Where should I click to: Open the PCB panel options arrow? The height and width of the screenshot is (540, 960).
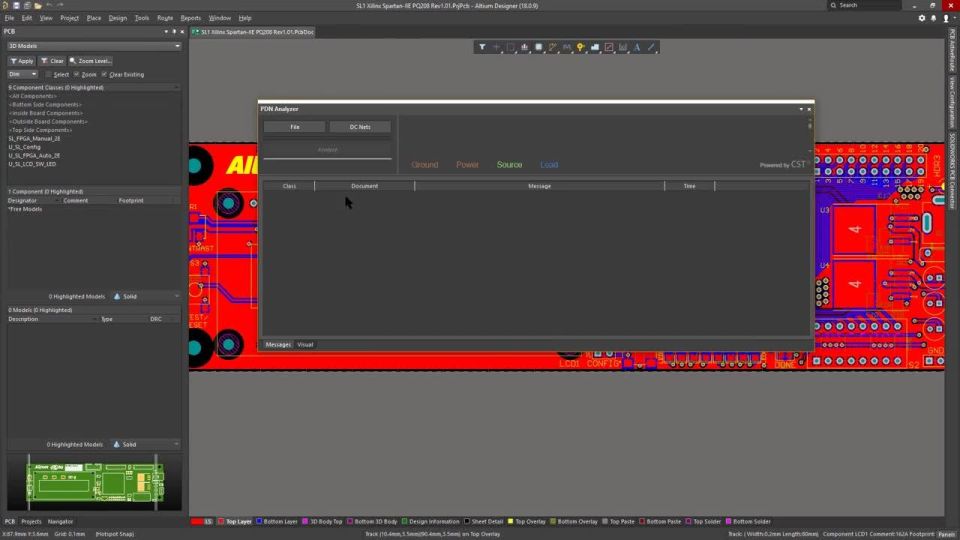166,31
